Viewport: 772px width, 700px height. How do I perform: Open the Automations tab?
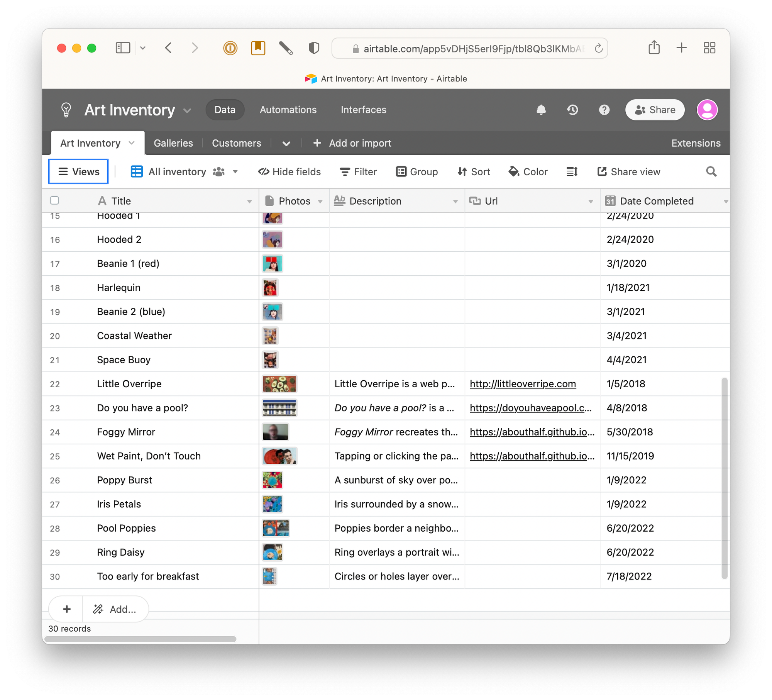pos(288,110)
